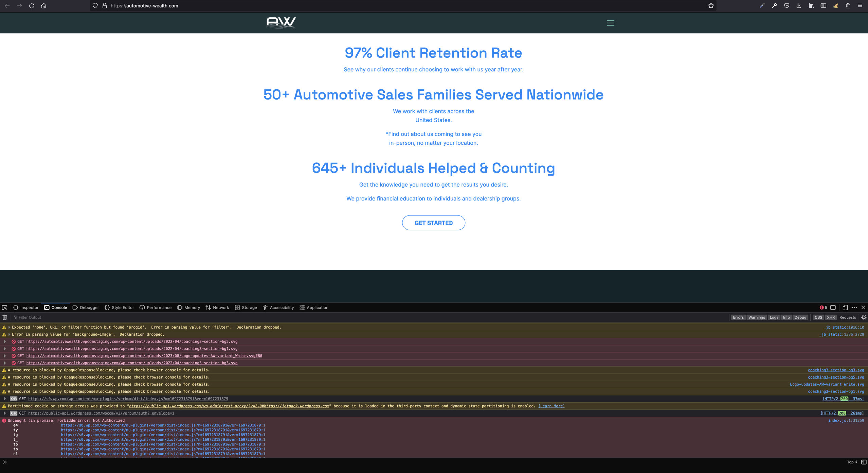Follow the Learn More link
Image resolution: width=868 pixels, height=473 pixels.
tap(551, 406)
